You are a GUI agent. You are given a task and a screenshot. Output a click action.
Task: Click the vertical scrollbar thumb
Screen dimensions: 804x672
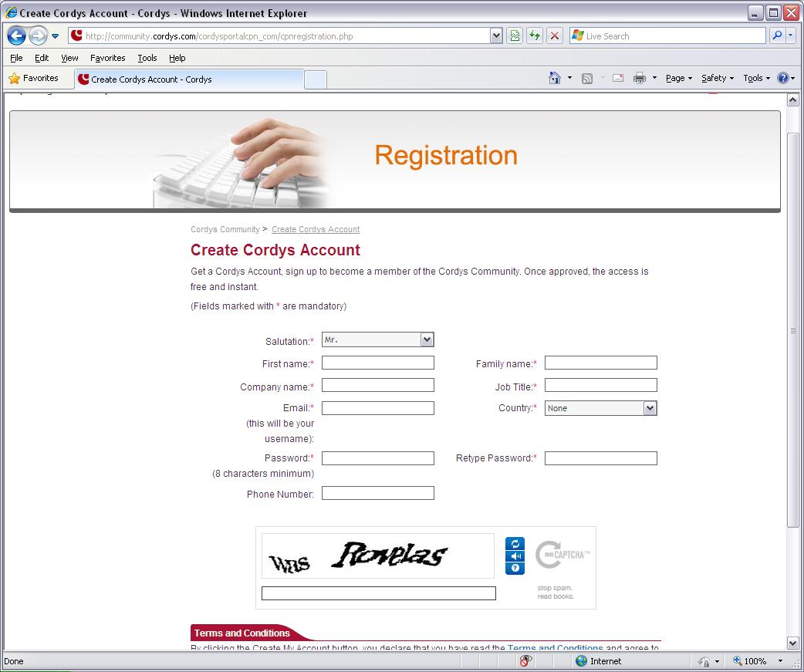click(792, 330)
